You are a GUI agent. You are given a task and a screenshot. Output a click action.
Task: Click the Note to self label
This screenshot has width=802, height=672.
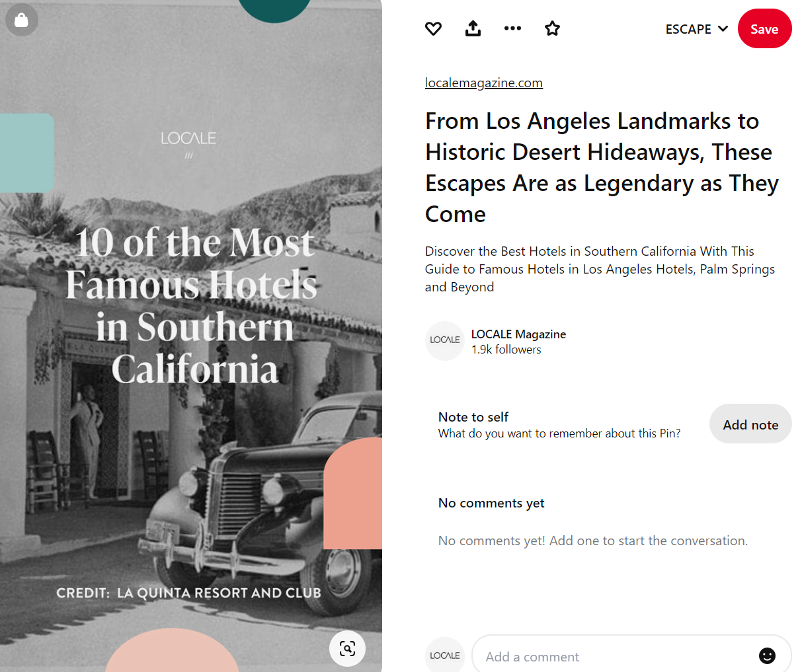click(473, 417)
